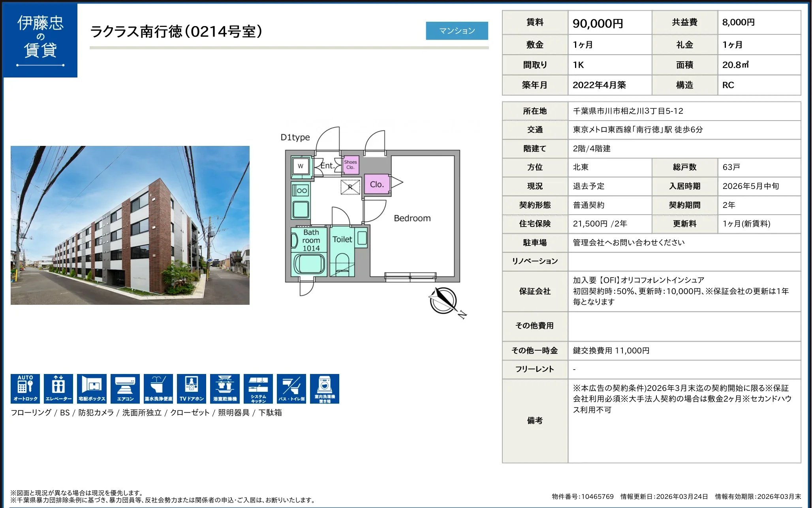The width and height of the screenshot is (812, 508).
Task: Click the エレベーター elevator icon
Action: 58,388
